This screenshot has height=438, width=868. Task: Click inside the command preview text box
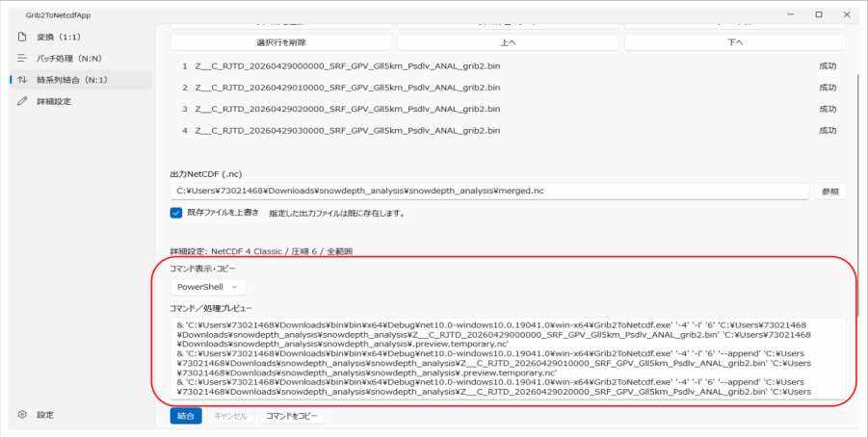click(508, 358)
